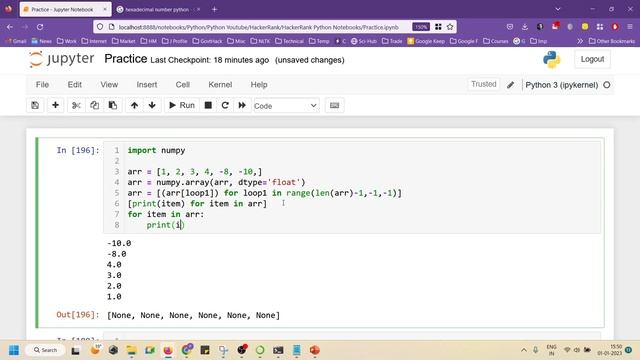Open the Cell menu

(182, 84)
